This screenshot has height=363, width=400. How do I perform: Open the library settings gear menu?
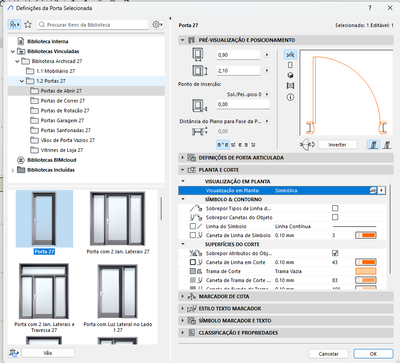pyautogui.click(x=157, y=24)
